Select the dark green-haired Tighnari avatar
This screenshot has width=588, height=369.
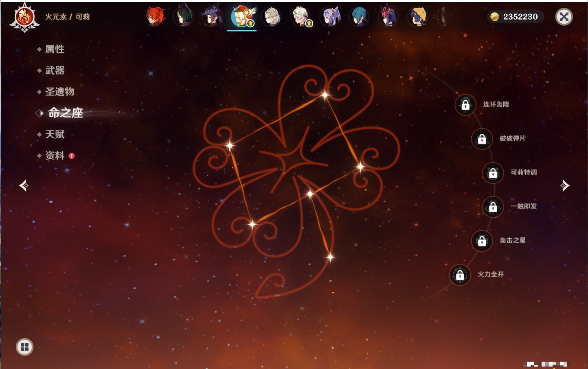(x=183, y=17)
